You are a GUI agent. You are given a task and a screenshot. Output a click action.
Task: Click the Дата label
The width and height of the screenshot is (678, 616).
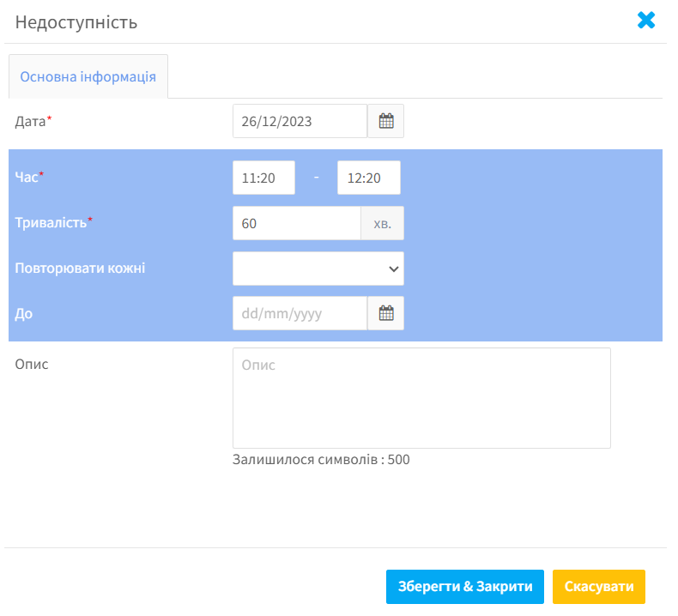pos(30,122)
